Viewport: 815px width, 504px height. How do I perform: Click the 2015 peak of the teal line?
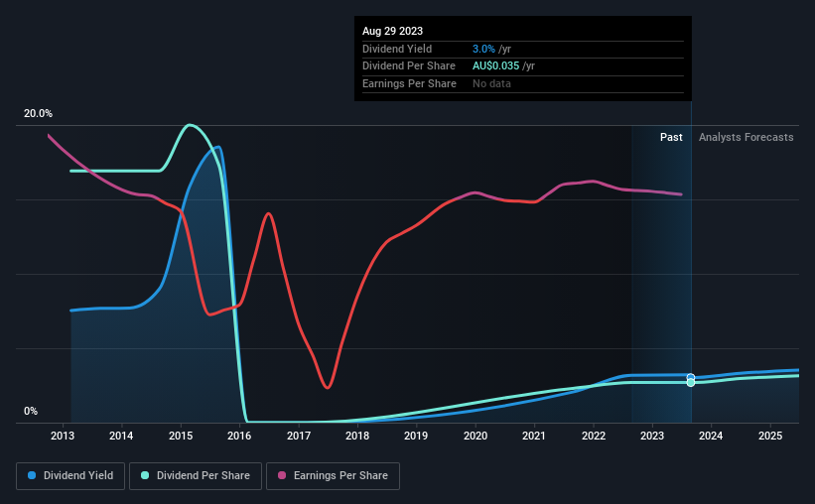pyautogui.click(x=190, y=125)
